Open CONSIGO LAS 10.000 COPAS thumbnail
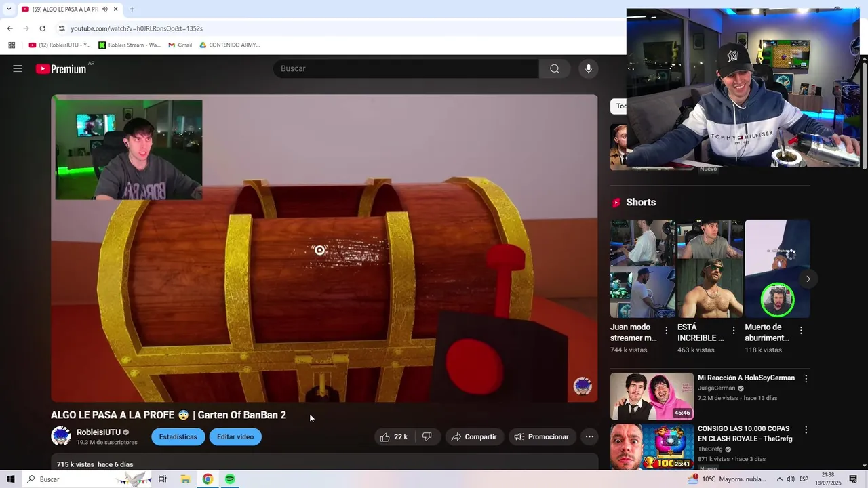This screenshot has height=488, width=868. click(x=652, y=447)
